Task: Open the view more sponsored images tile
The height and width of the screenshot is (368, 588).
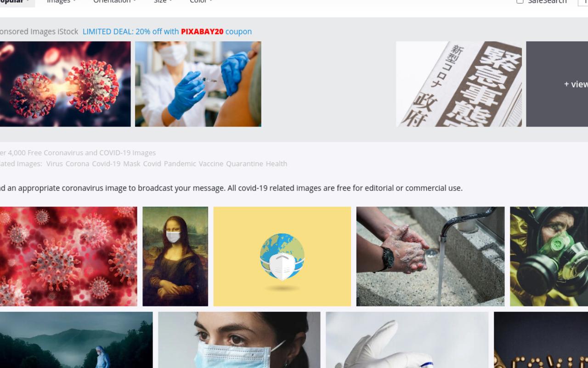Action: pyautogui.click(x=557, y=84)
